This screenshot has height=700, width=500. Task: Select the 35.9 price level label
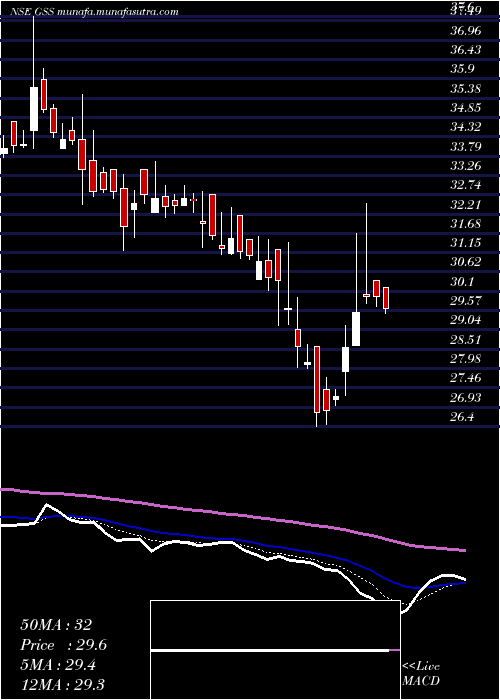tap(462, 69)
